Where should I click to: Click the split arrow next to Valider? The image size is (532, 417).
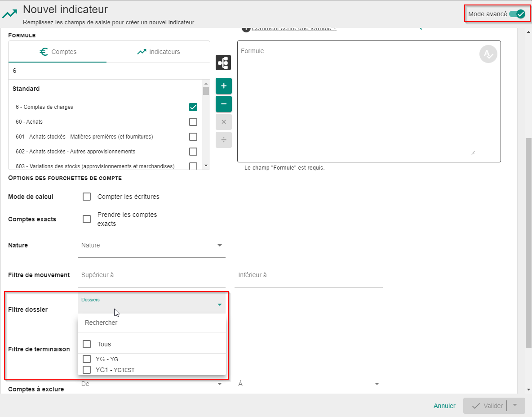click(x=515, y=405)
